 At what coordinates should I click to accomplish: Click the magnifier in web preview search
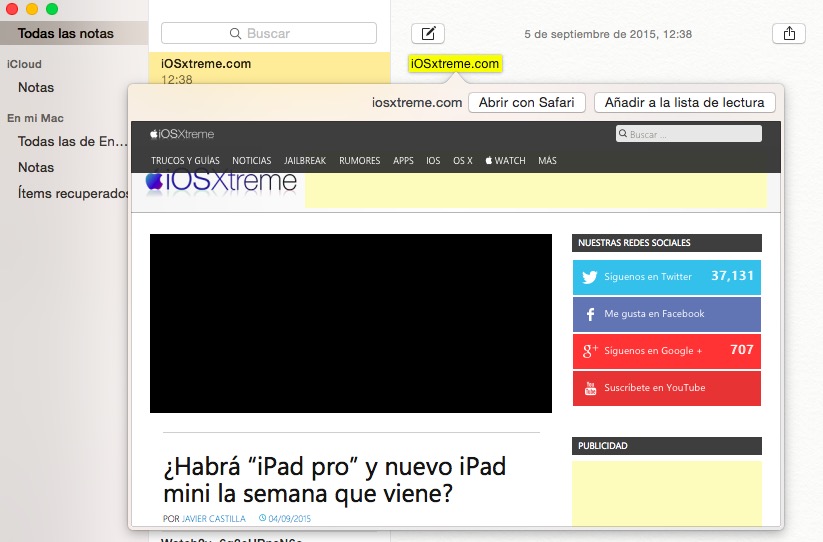[623, 134]
